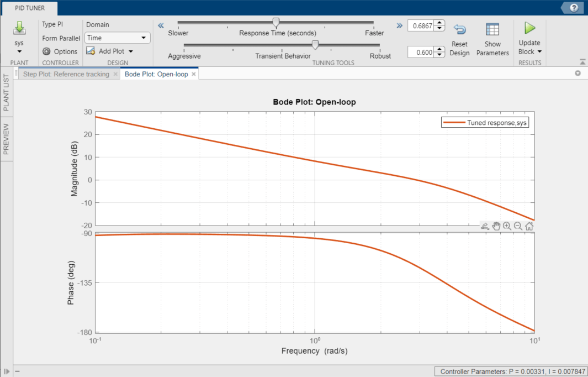The width and height of the screenshot is (588, 377).
Task: Click the Bode Plot: Open-loop plot title
Action: coord(314,102)
